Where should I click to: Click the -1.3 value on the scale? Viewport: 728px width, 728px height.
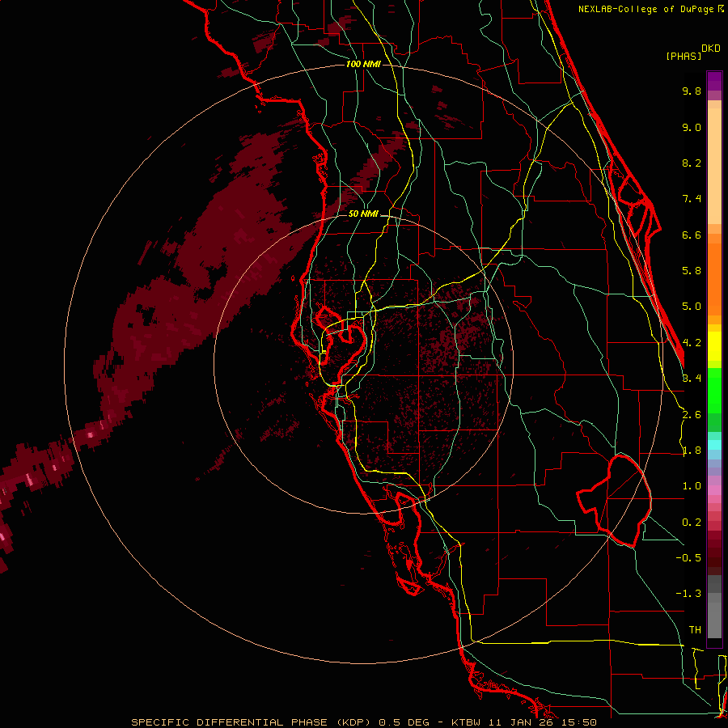[x=688, y=594]
